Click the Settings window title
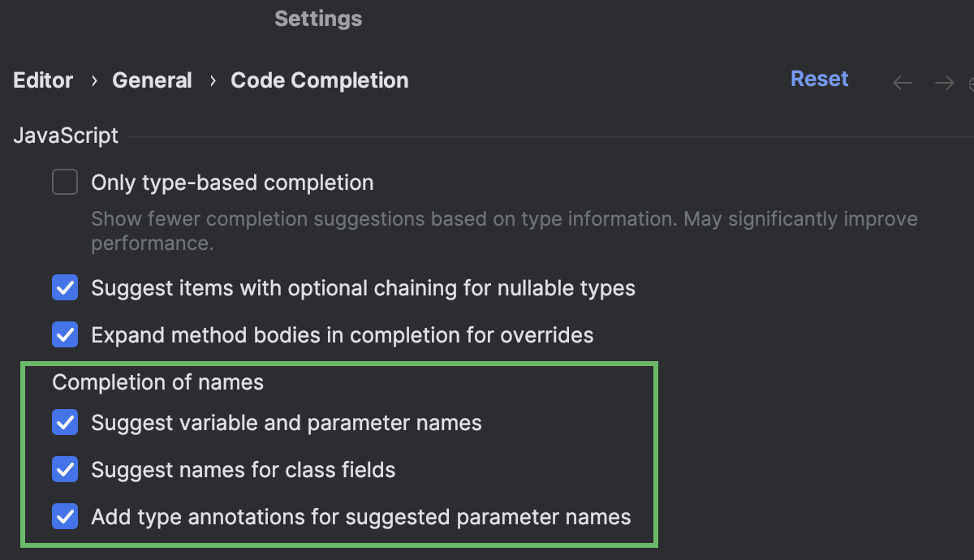974x560 pixels. pos(317,18)
